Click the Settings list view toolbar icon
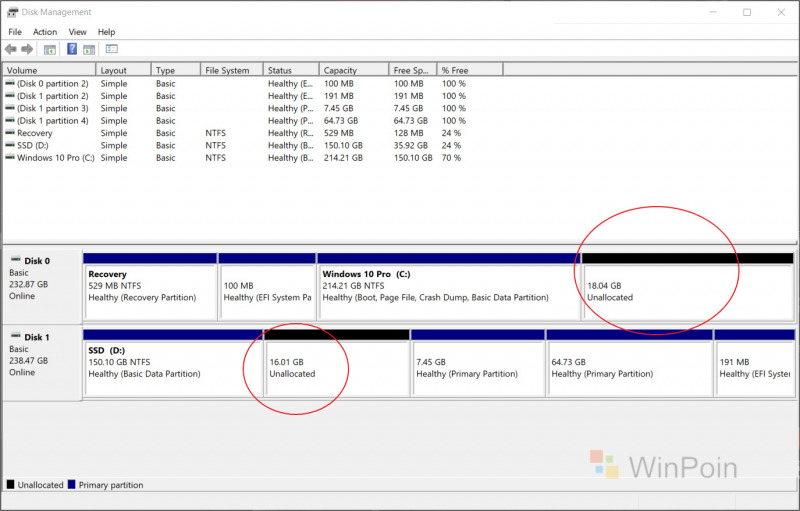Screen dimensions: 800x511 (x=112, y=49)
